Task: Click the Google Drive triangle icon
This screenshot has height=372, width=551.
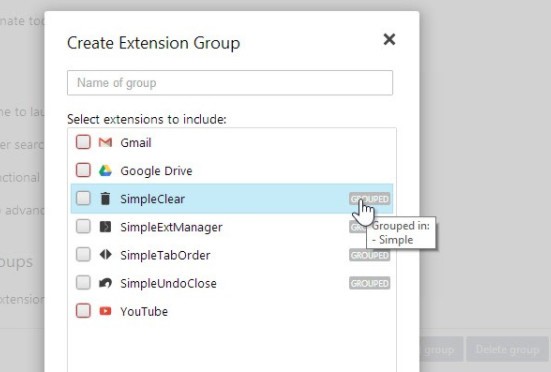Action: tap(105, 170)
